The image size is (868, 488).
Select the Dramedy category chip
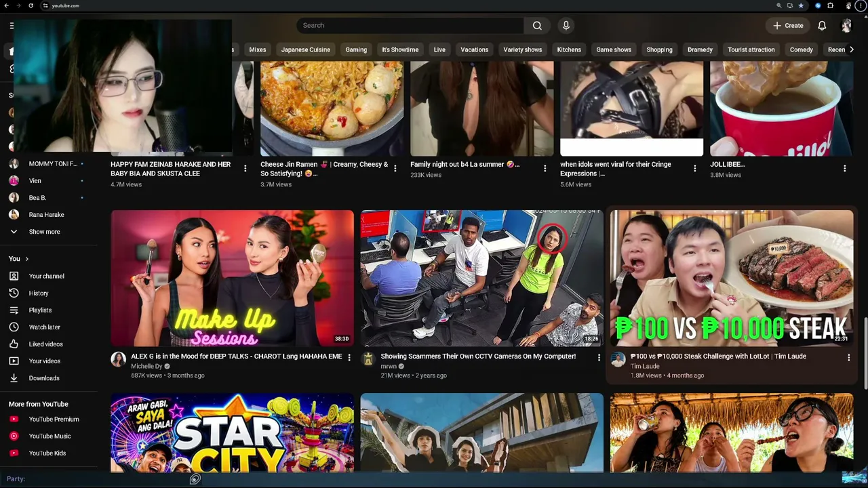pyautogui.click(x=700, y=49)
